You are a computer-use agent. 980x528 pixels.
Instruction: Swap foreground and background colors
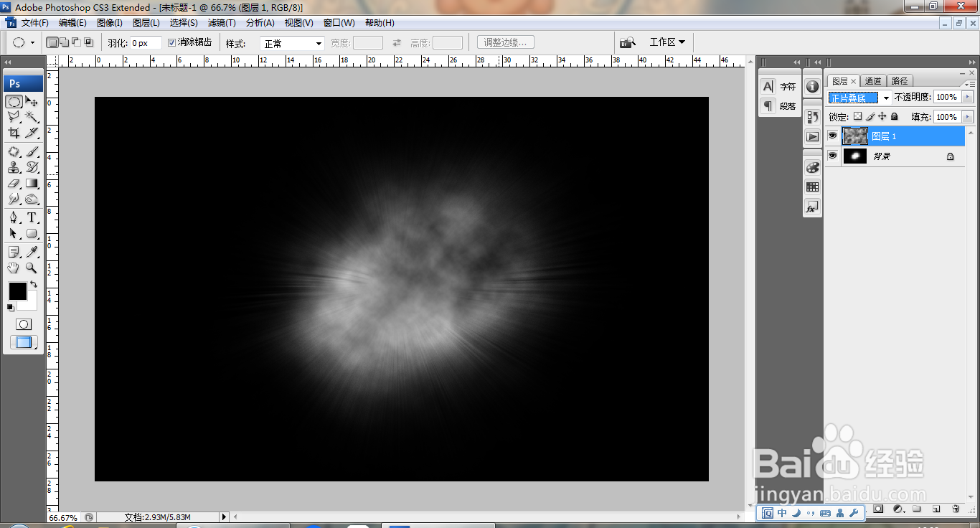click(x=33, y=285)
